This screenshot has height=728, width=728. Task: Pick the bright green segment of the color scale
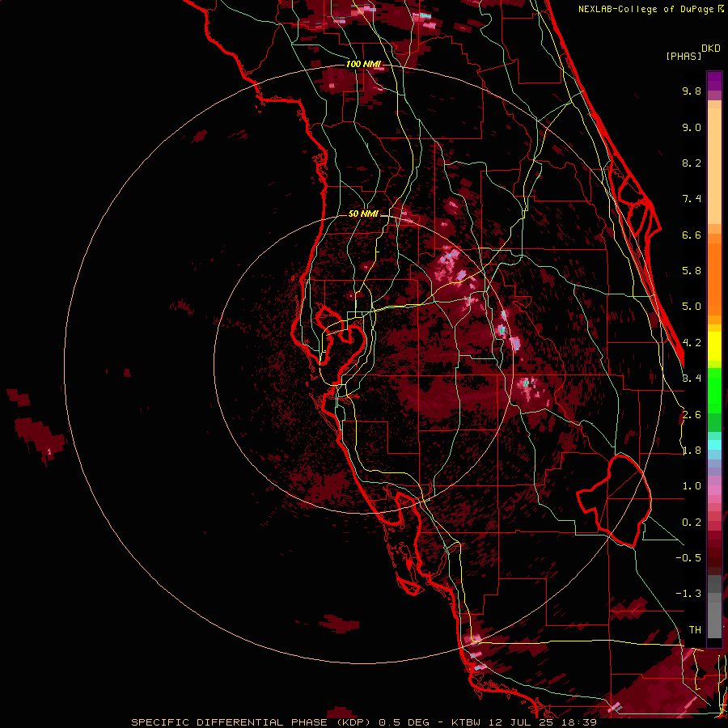pyautogui.click(x=714, y=389)
